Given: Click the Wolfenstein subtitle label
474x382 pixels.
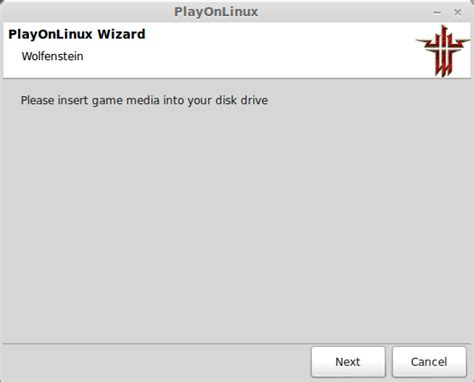Looking at the screenshot, I should click(52, 56).
